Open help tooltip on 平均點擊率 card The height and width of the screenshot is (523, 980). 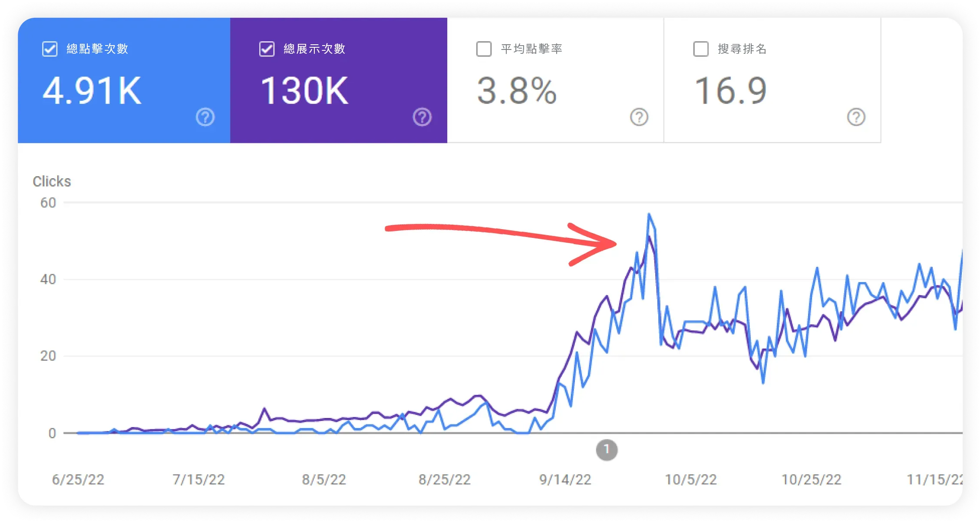click(x=639, y=117)
